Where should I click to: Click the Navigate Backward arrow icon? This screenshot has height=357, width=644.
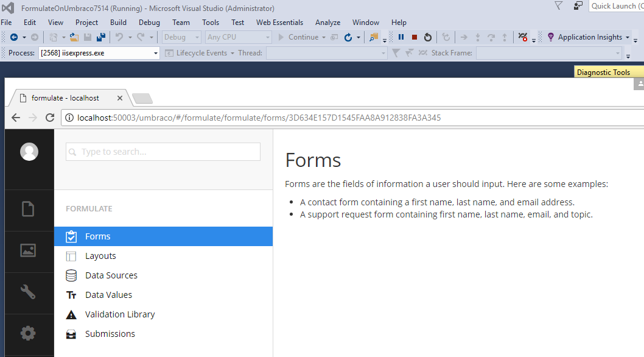tap(13, 37)
